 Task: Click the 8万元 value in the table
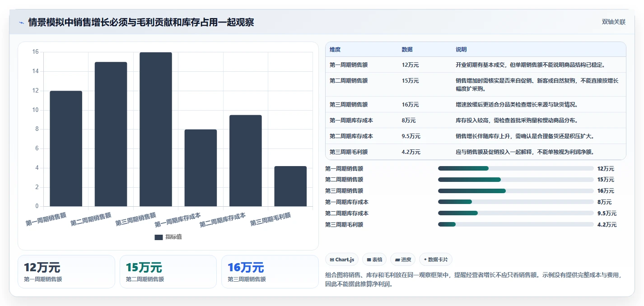409,121
